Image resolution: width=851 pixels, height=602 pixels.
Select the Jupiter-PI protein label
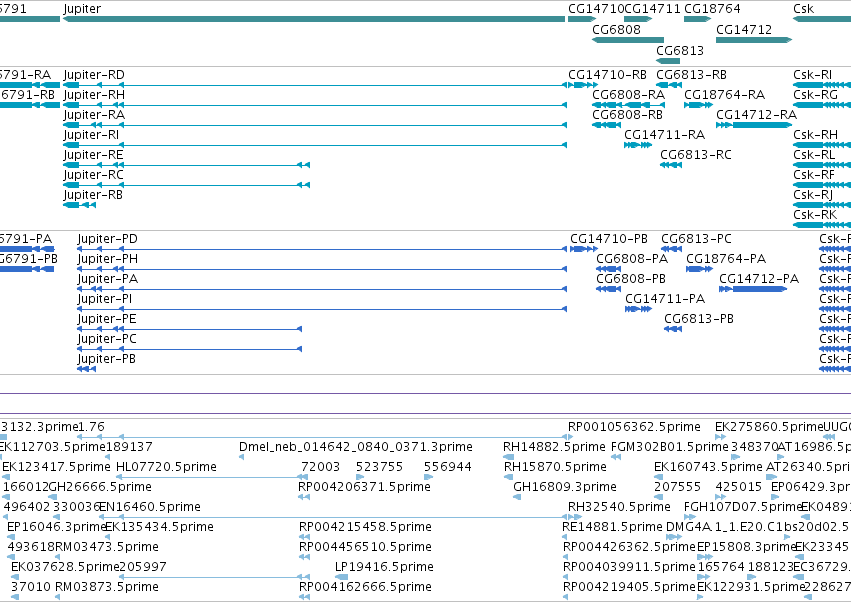pyautogui.click(x=105, y=299)
